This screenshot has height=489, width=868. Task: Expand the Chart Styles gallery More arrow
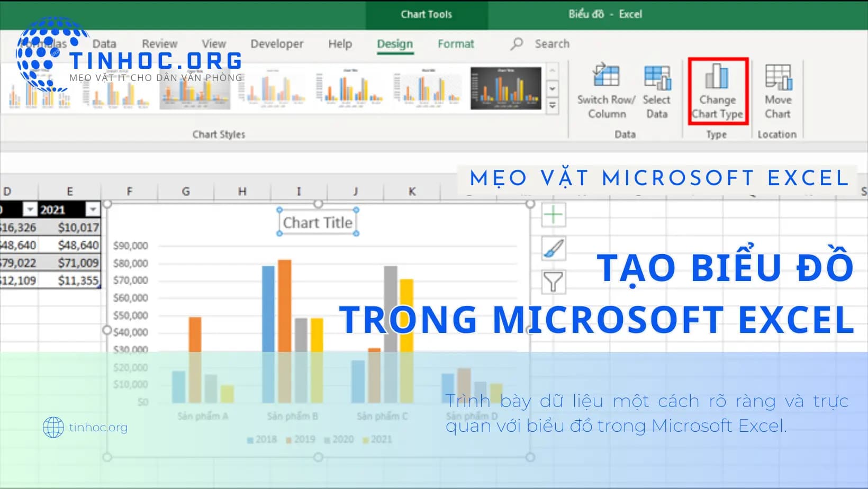552,105
